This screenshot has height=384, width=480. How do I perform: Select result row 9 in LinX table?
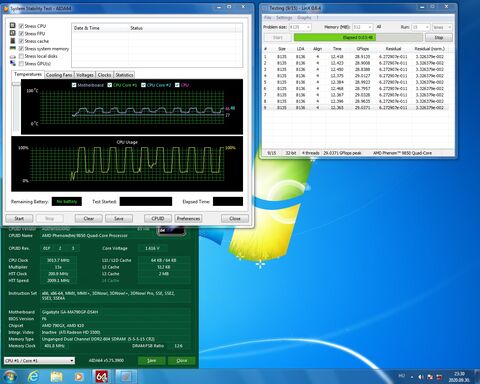[x=355, y=108]
